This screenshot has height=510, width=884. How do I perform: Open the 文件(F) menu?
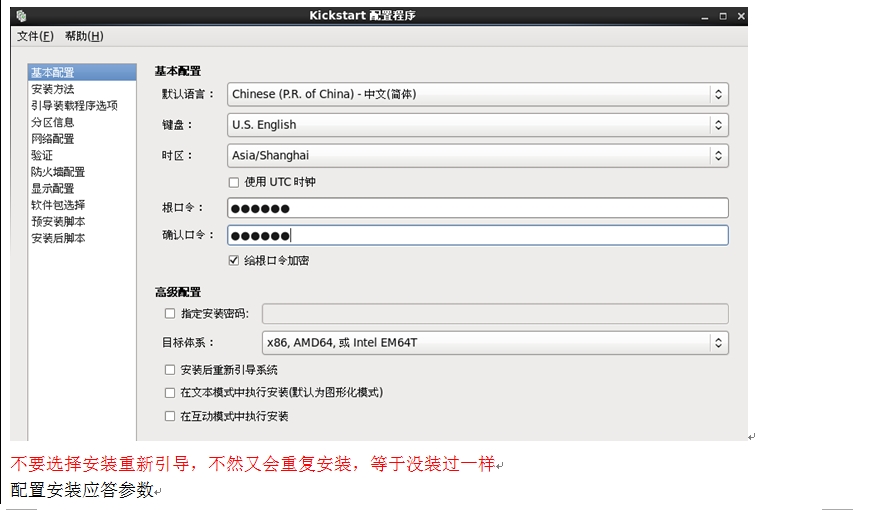[35, 36]
